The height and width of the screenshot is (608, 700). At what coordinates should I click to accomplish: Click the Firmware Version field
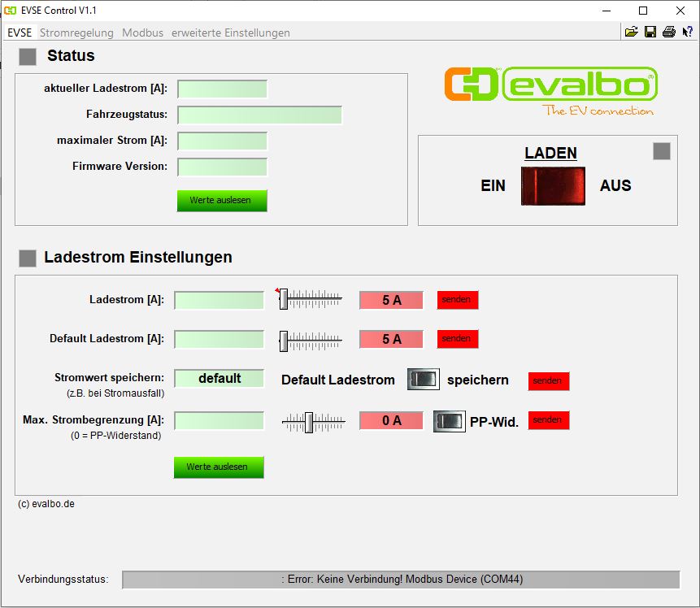222,167
